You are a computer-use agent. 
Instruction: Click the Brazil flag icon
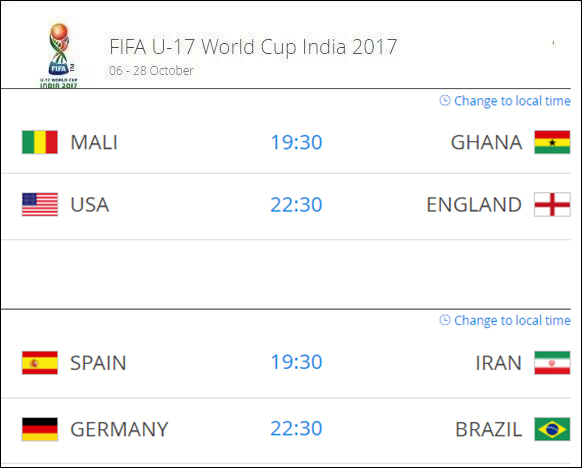point(552,429)
